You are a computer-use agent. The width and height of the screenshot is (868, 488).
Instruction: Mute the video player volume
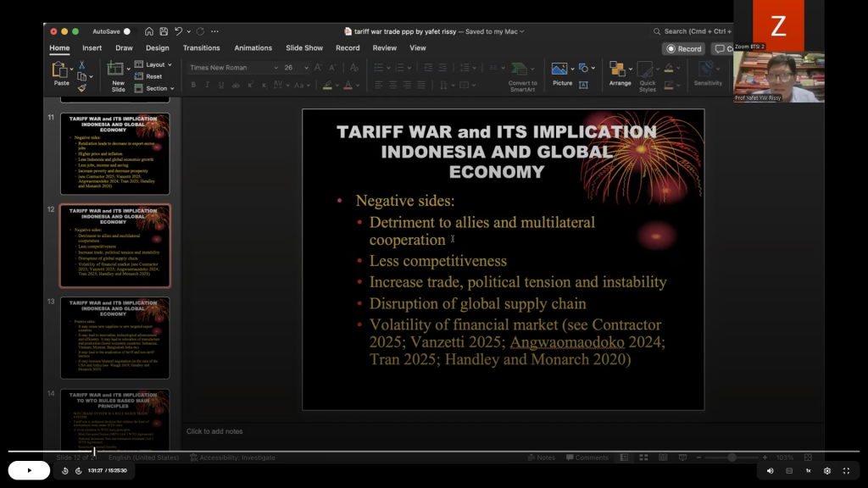[x=770, y=470]
